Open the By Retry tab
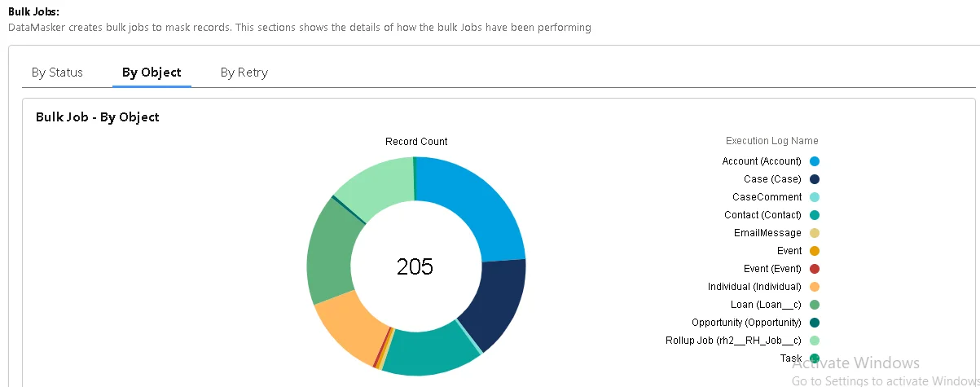The image size is (980, 387). (244, 73)
